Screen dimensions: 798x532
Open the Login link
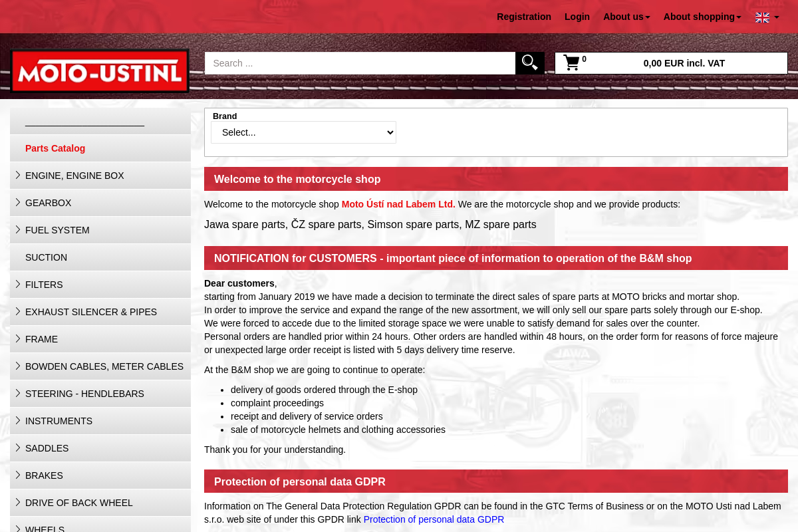[x=577, y=17]
